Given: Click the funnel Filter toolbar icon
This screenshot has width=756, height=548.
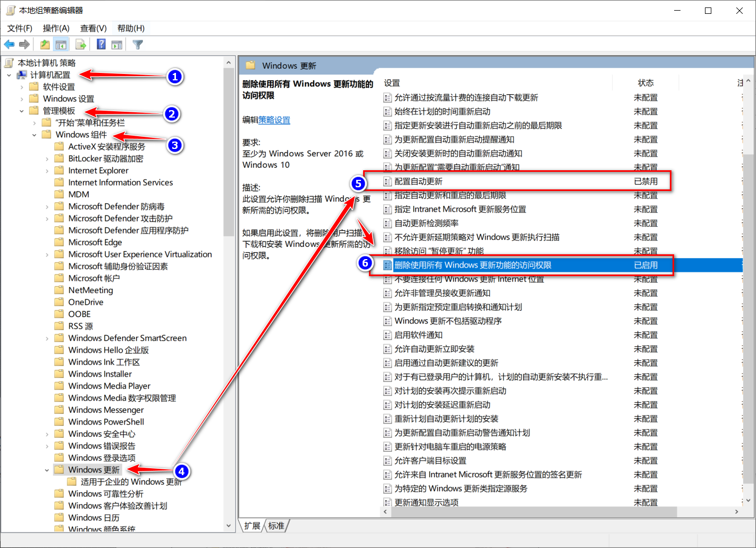Looking at the screenshot, I should click(138, 45).
